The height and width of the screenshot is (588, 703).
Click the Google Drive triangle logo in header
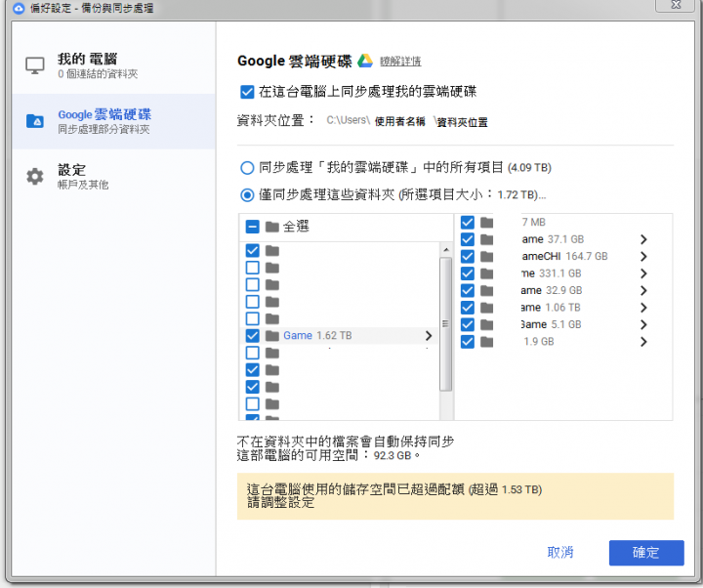coord(365,61)
